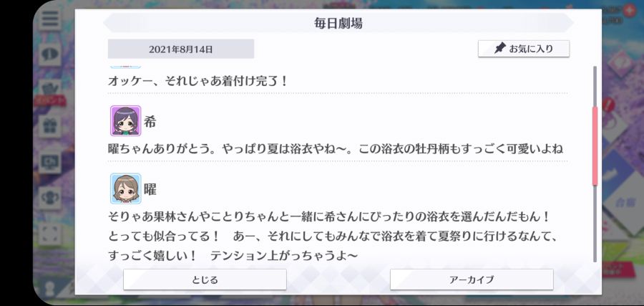Click the 毎日劇場 title header
644x306 pixels.
tap(338, 24)
